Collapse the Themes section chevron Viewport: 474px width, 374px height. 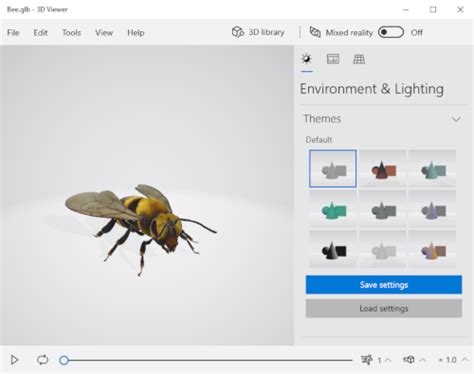tap(456, 119)
